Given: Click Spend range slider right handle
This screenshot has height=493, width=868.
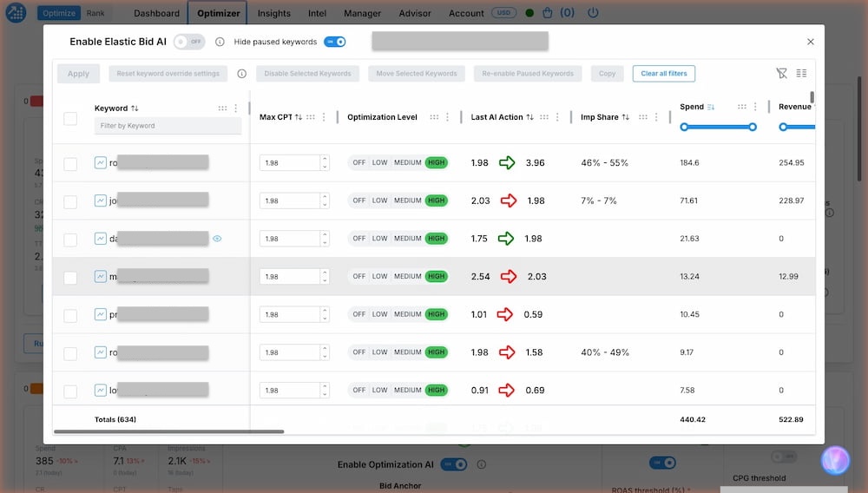Looking at the screenshot, I should click(x=753, y=128).
